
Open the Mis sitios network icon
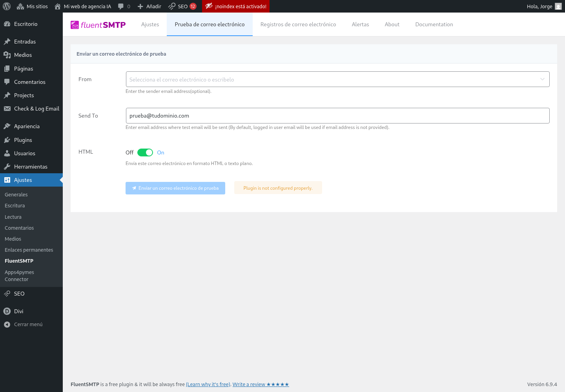pos(20,6)
